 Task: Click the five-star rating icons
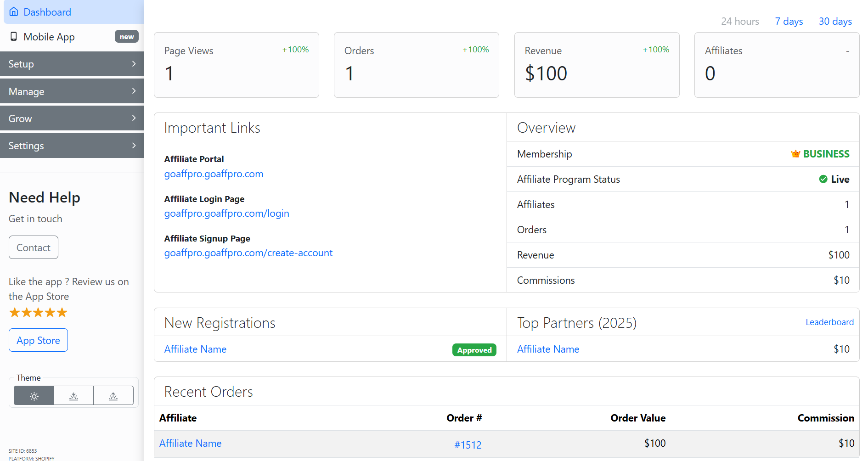click(x=38, y=313)
